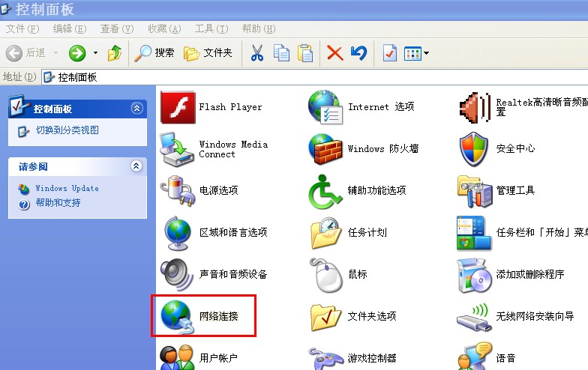Viewport: 588px width, 370px height.
Task: Open 无线网络安装向导 icon
Action: click(474, 318)
